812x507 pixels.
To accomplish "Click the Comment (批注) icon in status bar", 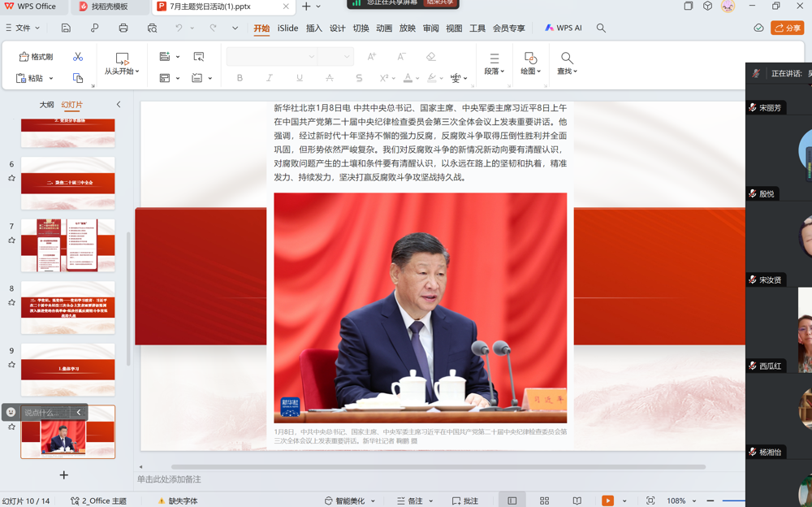I will (x=469, y=500).
